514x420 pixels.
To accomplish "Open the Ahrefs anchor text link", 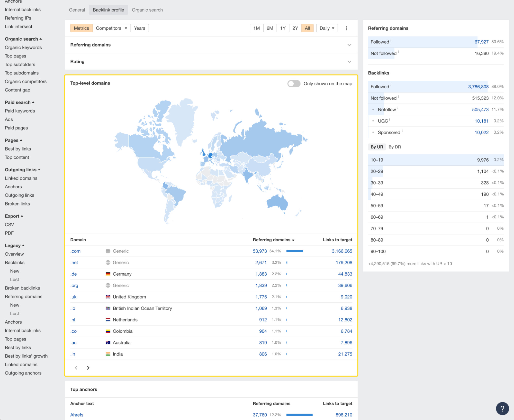I will click(77, 415).
